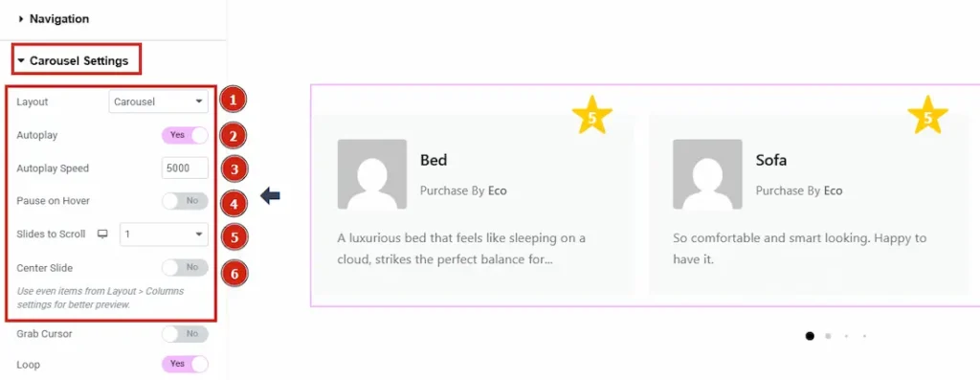The height and width of the screenshot is (380, 980).
Task: Turn off the Loop toggle
Action: [x=185, y=364]
